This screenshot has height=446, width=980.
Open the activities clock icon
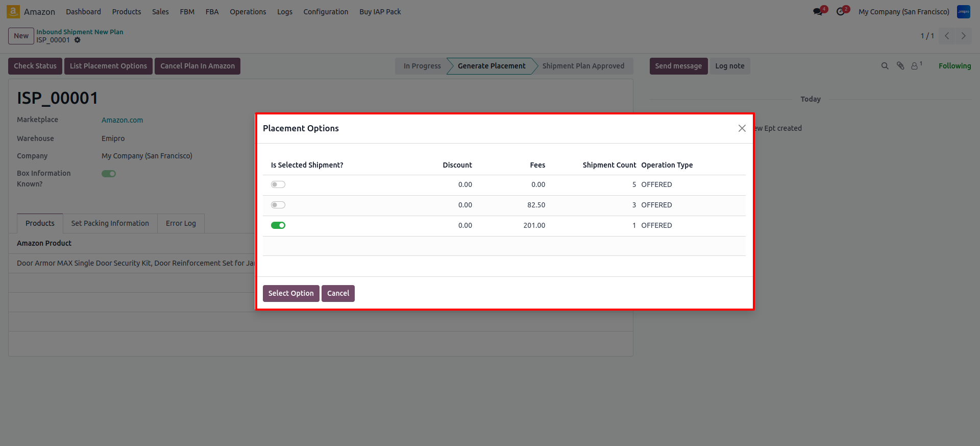pyautogui.click(x=841, y=12)
